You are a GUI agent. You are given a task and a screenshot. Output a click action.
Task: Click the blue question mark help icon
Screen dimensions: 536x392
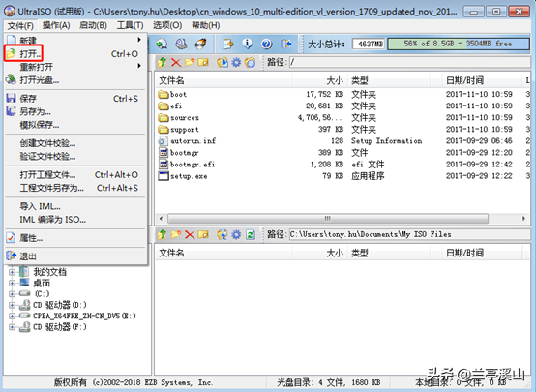pos(267,44)
